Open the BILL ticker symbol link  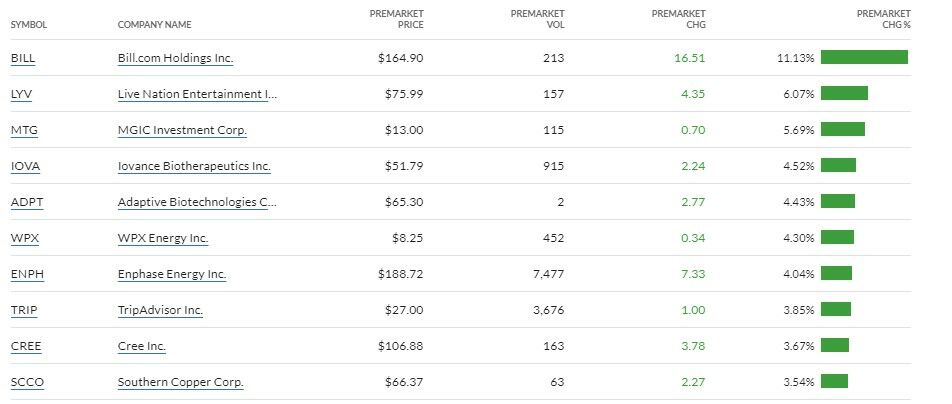tap(23, 58)
